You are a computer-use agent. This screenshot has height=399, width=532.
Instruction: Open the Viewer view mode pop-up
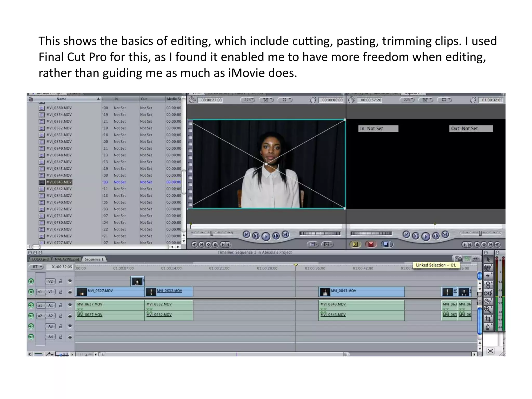pos(285,100)
